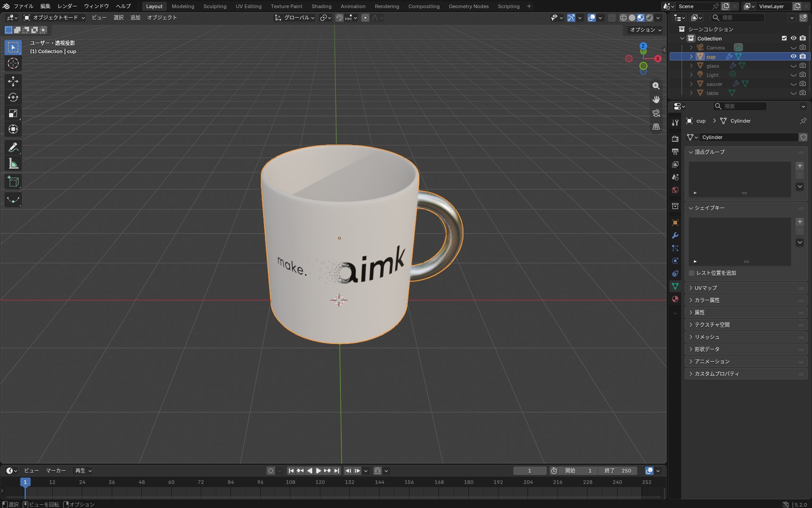Toggle Collection exclude checkbox
812x508 pixels.
coord(784,38)
